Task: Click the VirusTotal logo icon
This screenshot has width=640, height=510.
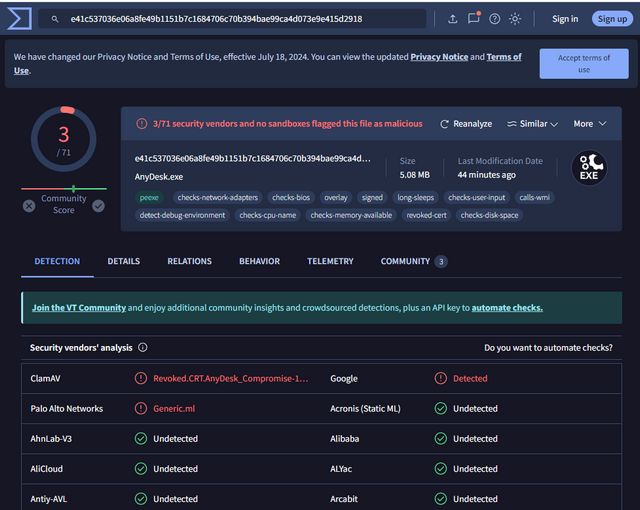Action: click(x=19, y=18)
